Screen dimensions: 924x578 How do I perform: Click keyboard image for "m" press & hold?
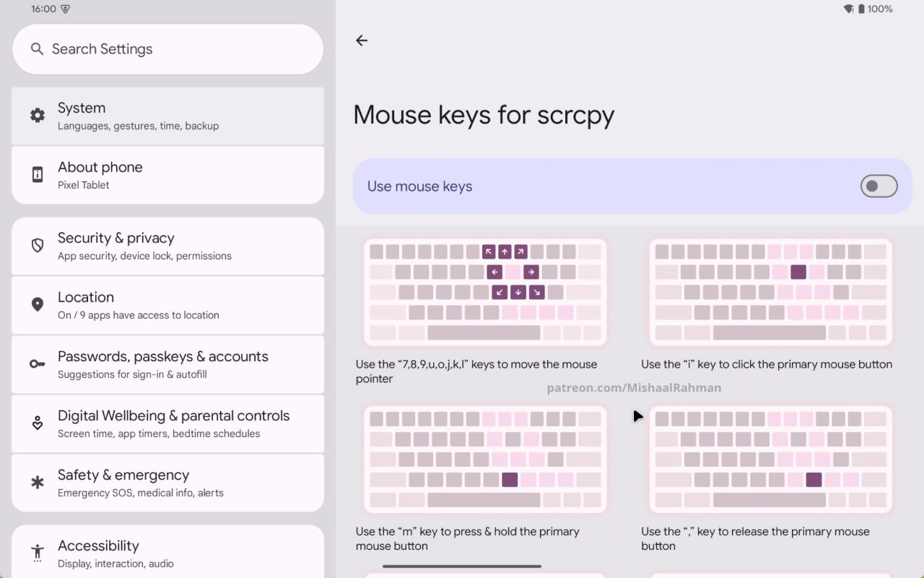click(x=485, y=459)
